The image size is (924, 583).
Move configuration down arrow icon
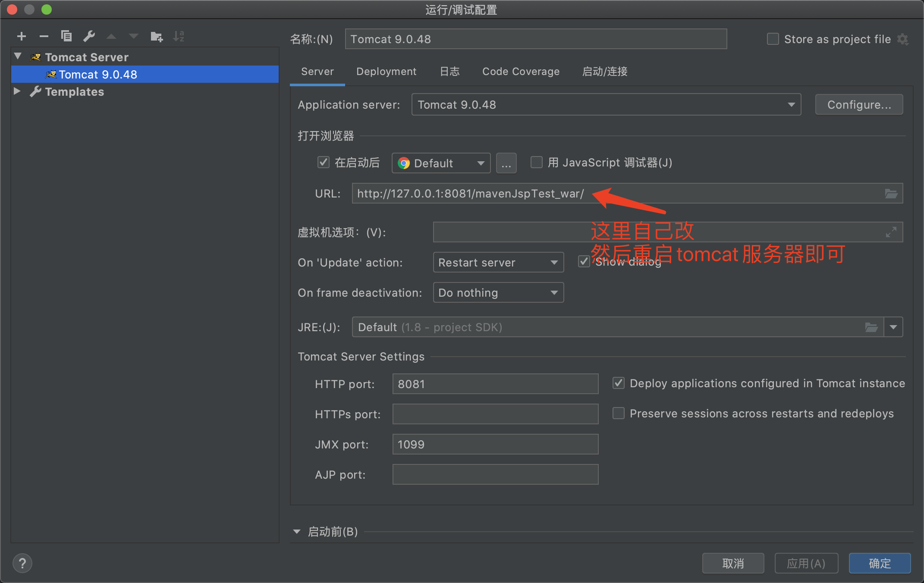(134, 37)
